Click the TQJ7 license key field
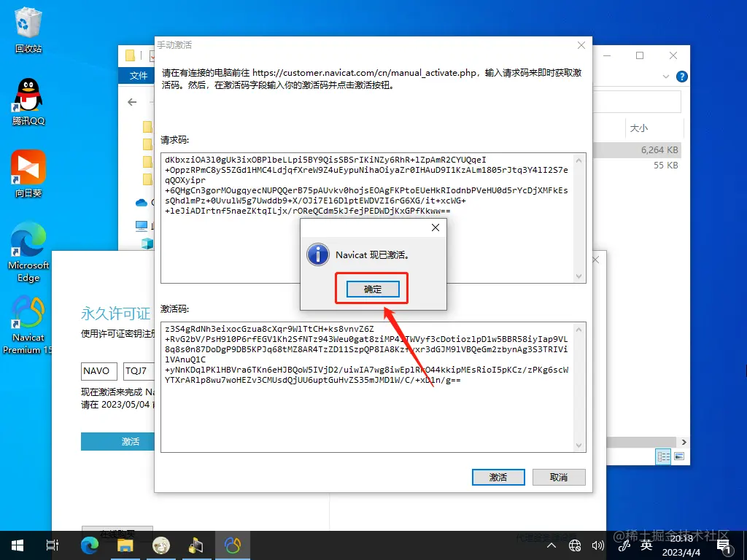Image resolution: width=747 pixels, height=560 pixels. pyautogui.click(x=139, y=371)
